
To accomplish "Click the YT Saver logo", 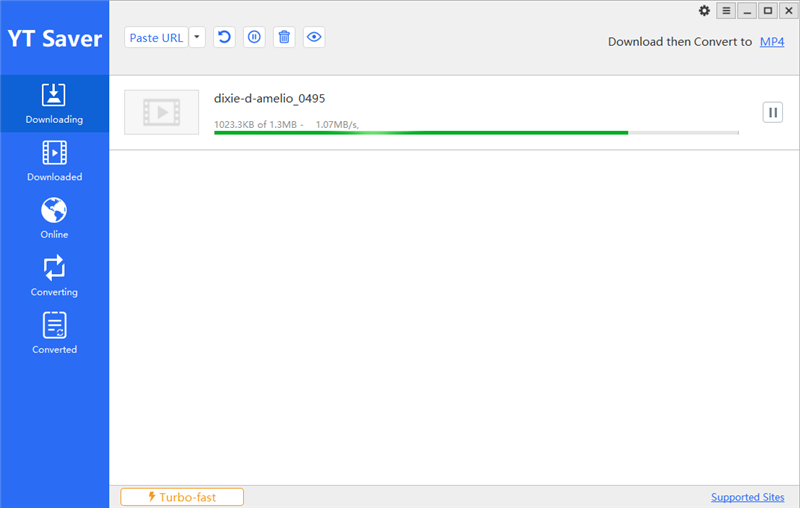I will coord(55,39).
